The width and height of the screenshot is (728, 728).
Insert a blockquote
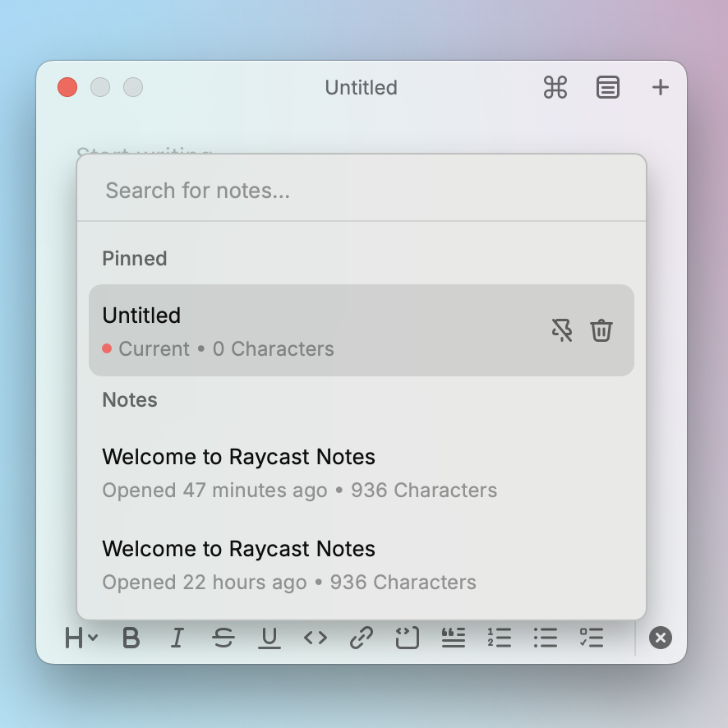(x=453, y=638)
